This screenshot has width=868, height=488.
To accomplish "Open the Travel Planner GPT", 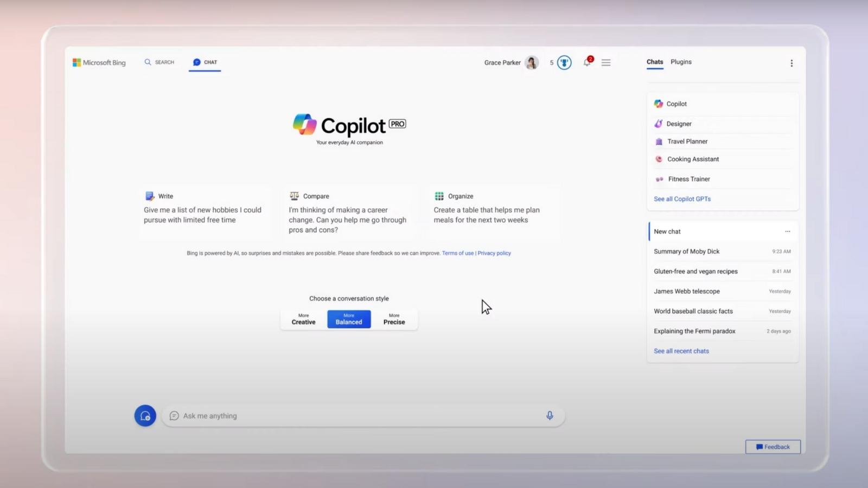I will pyautogui.click(x=687, y=141).
